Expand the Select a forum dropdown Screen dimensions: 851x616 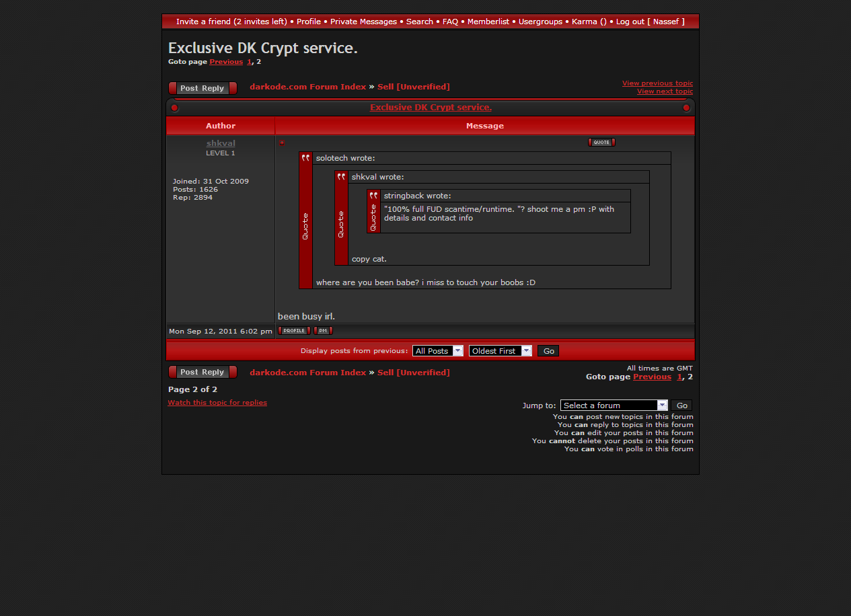pyautogui.click(x=614, y=406)
